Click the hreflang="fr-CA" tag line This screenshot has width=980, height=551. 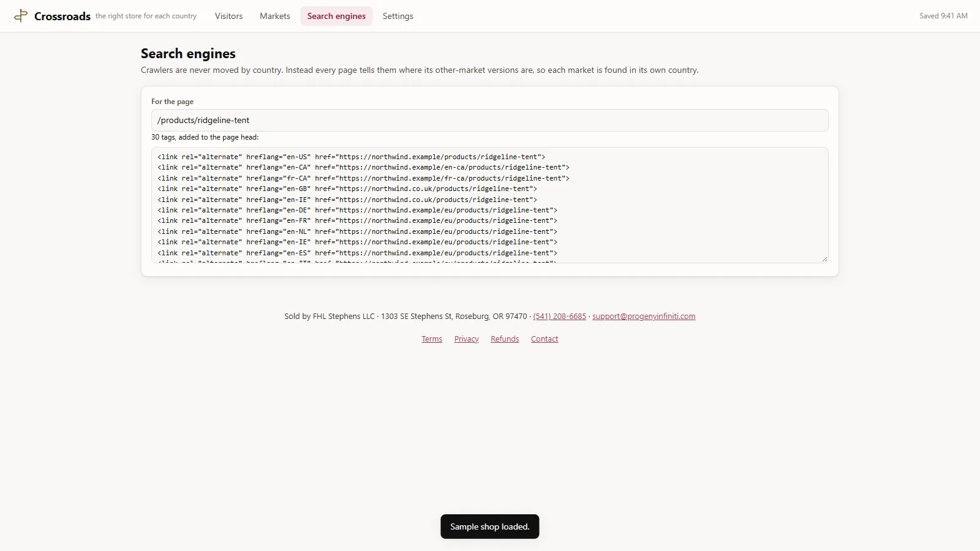click(363, 178)
